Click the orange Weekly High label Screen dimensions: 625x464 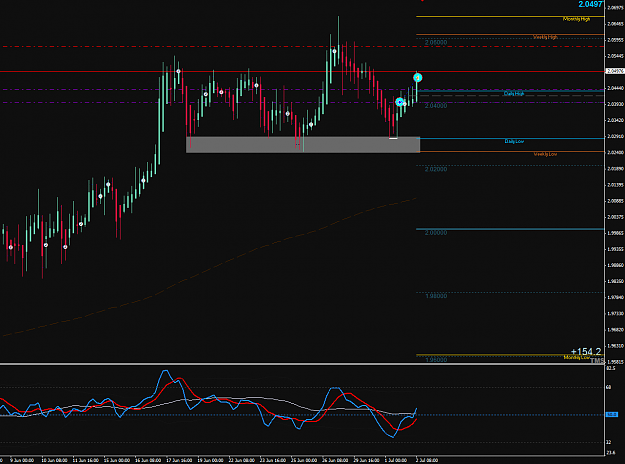(x=545, y=37)
